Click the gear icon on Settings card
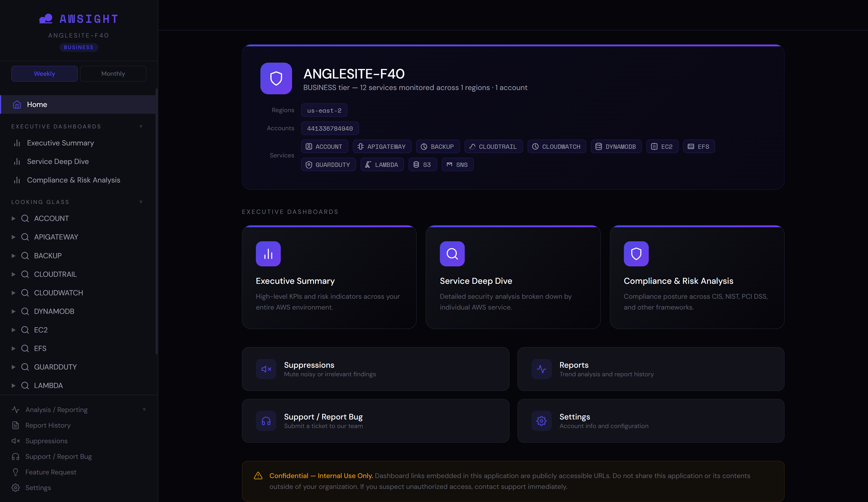This screenshot has width=868, height=502. point(541,421)
